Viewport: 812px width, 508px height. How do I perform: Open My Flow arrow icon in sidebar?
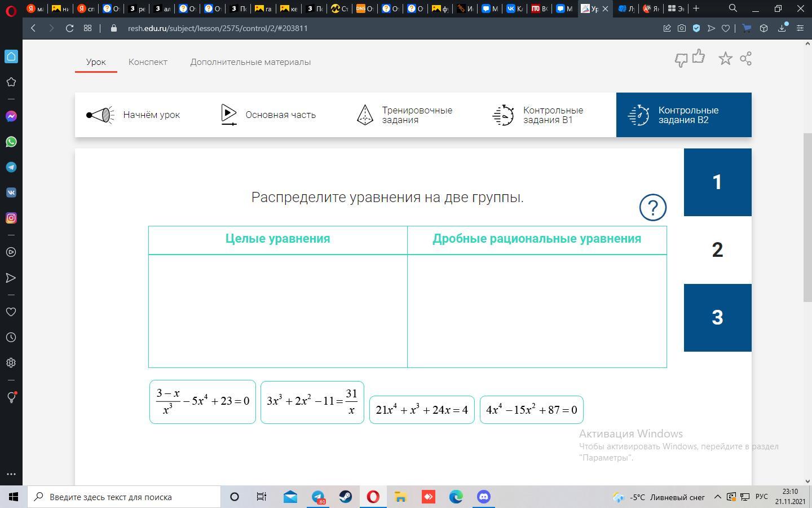pyautogui.click(x=11, y=278)
